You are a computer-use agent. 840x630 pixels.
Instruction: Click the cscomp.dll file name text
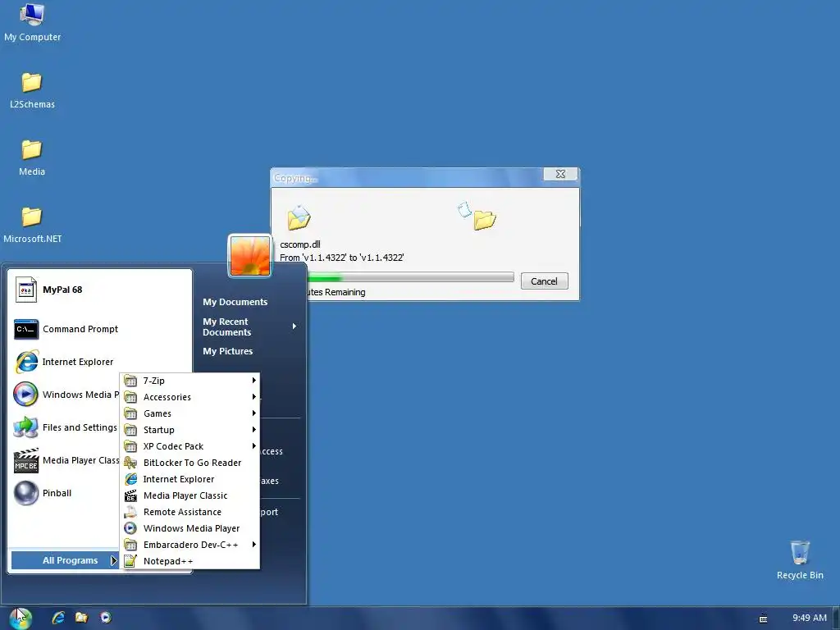pyautogui.click(x=300, y=244)
